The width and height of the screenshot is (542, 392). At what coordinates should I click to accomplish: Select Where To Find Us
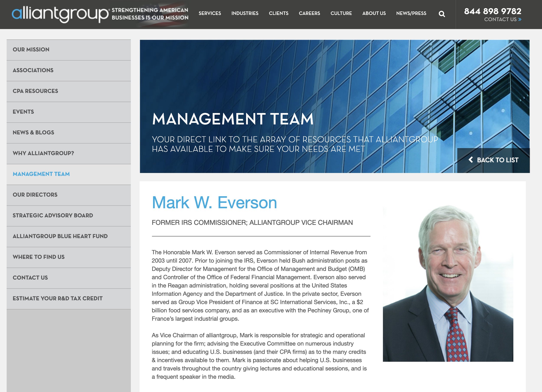[x=69, y=257]
